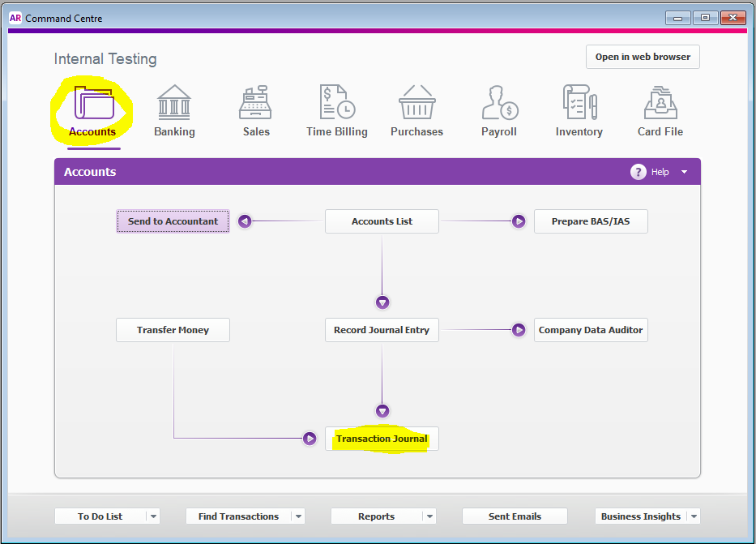The height and width of the screenshot is (544, 756).
Task: Open the Business Insights dropdown arrow
Action: 694,516
